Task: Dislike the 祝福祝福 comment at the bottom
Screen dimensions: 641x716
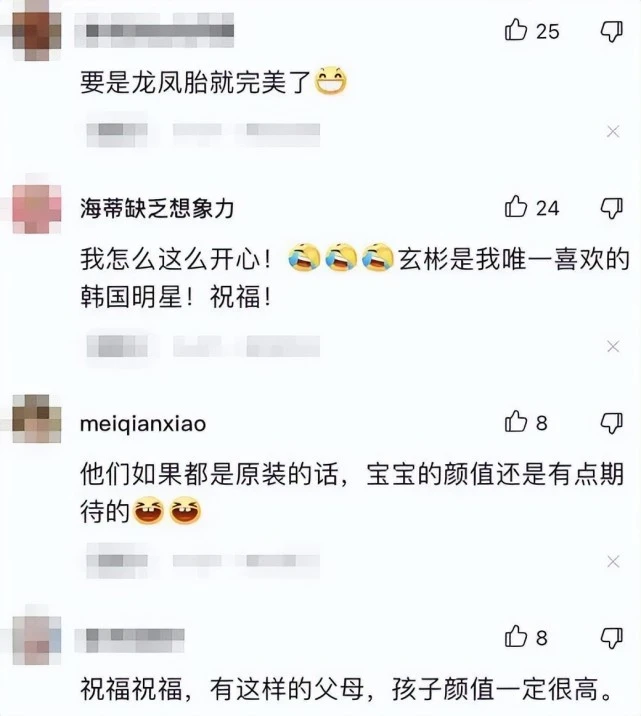Action: click(611, 637)
